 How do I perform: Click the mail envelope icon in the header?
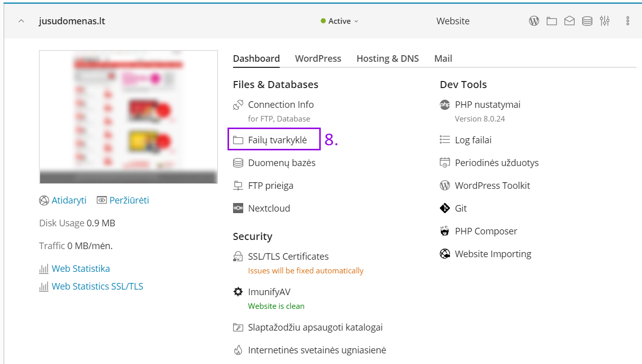(x=570, y=21)
